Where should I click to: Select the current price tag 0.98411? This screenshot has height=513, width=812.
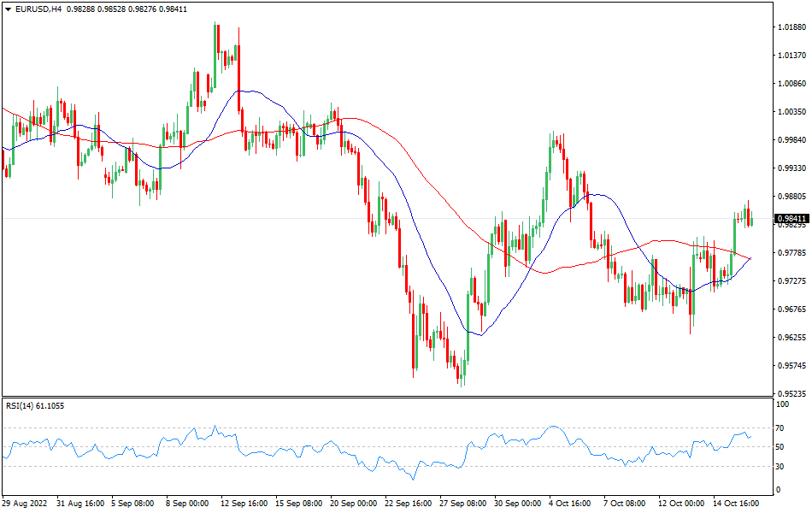(791, 219)
